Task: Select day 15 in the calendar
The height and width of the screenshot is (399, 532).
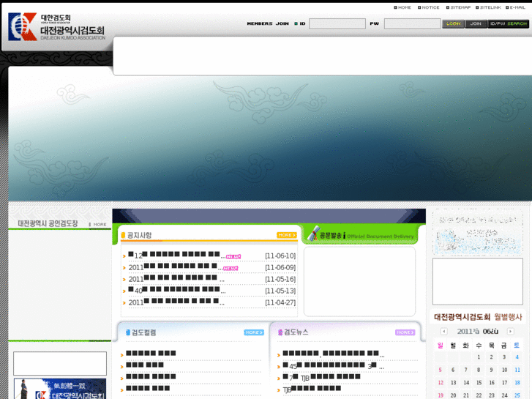Action: 479,383
